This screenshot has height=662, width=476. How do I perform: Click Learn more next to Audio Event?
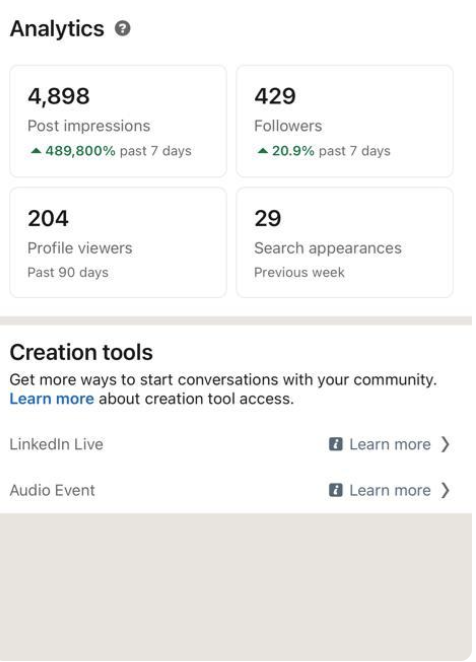[390, 490]
